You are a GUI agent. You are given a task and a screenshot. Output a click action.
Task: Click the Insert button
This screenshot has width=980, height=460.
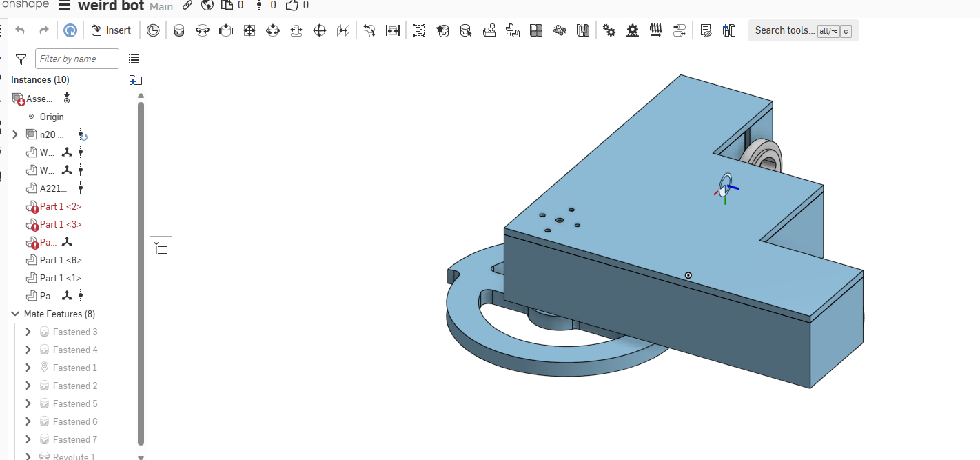click(110, 30)
